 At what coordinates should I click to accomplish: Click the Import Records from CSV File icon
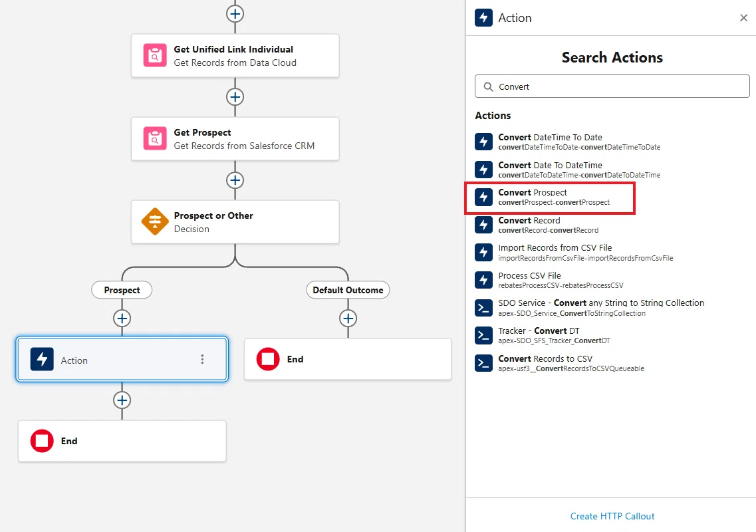pos(483,252)
